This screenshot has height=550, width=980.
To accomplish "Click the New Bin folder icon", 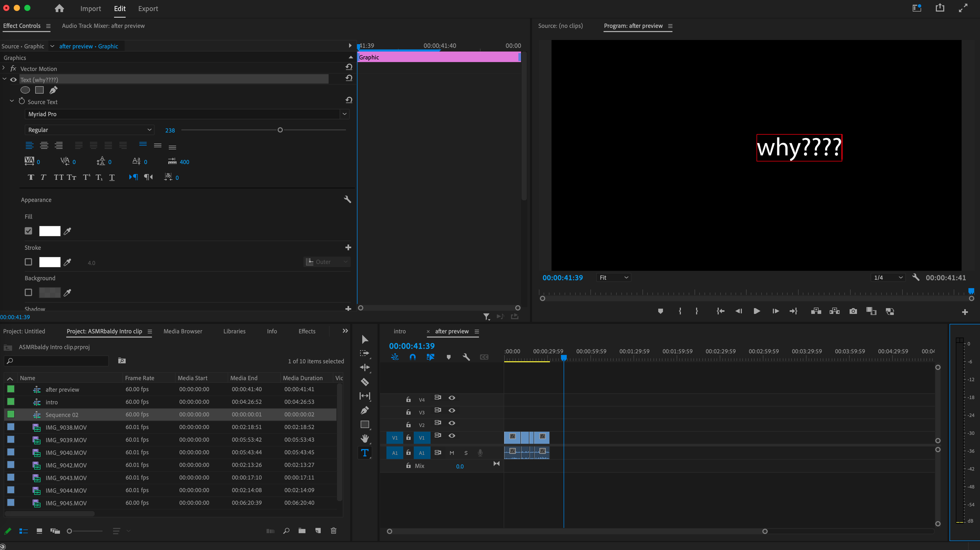I will click(x=302, y=531).
